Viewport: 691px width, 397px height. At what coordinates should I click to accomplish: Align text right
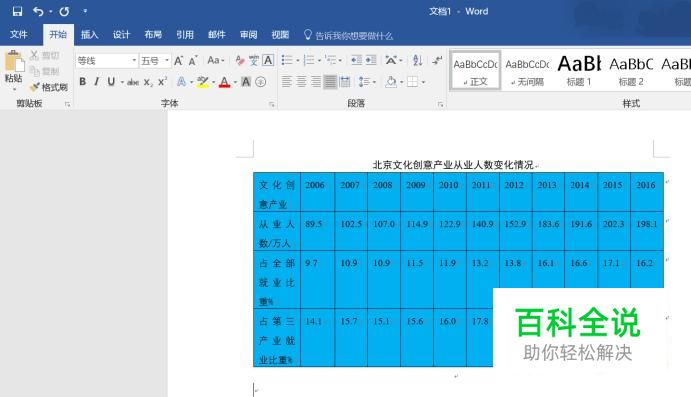point(316,82)
